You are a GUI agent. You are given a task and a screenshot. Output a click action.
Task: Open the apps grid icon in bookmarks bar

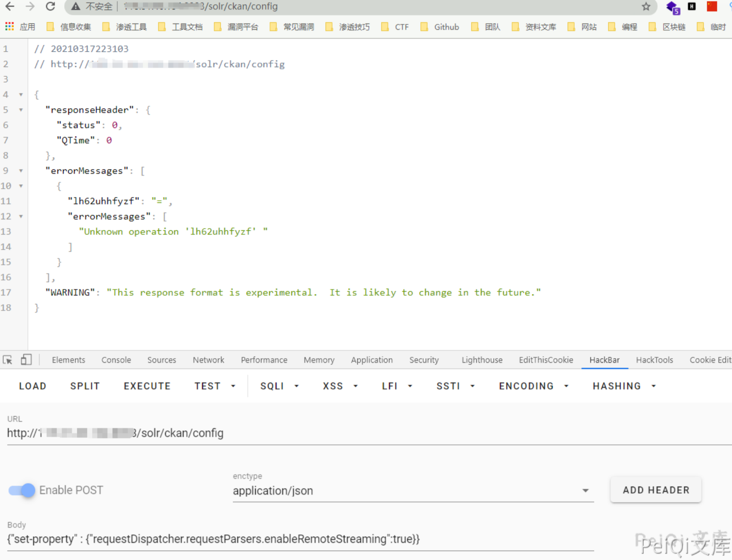coord(9,27)
